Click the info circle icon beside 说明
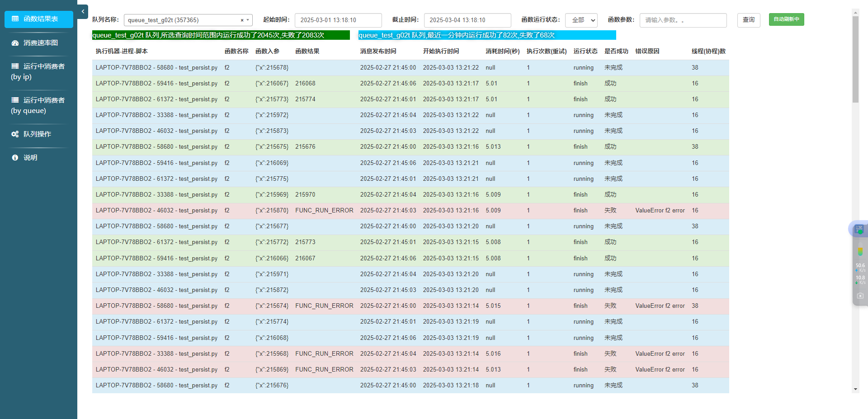The image size is (868, 419). (15, 158)
